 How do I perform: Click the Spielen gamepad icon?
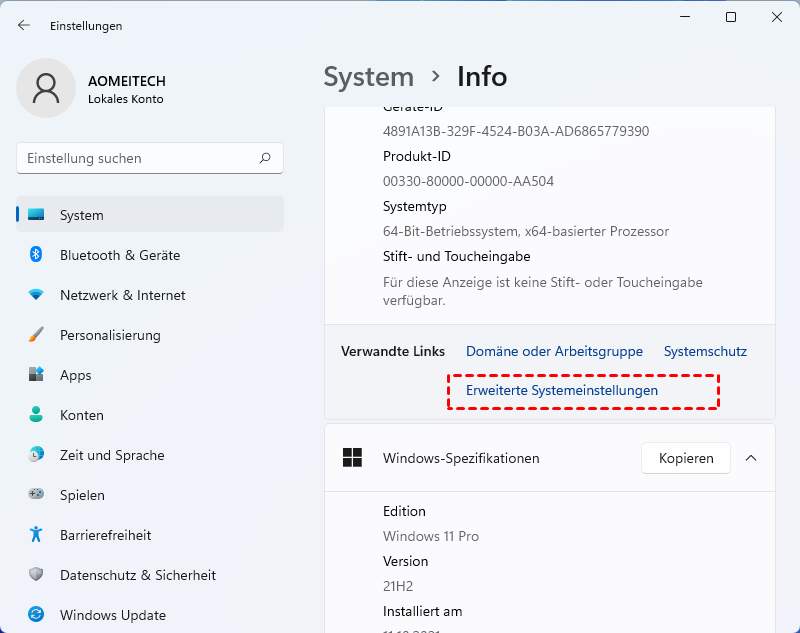[x=37, y=495]
